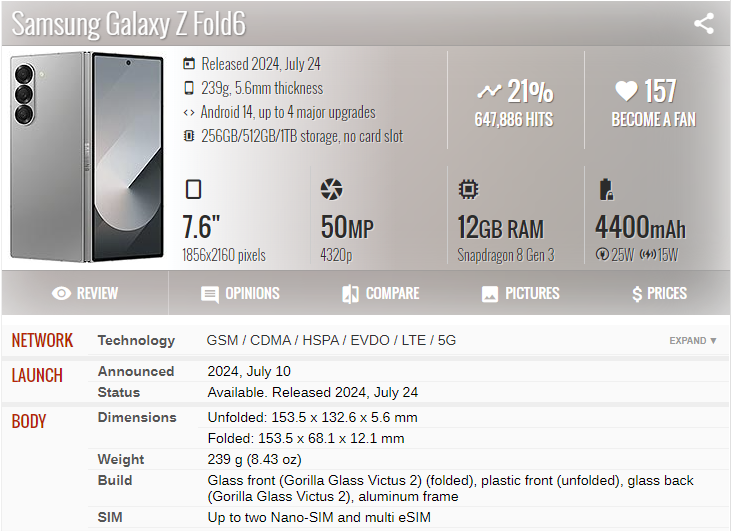Click the Technology spec label link
The image size is (731, 531).
coord(136,341)
